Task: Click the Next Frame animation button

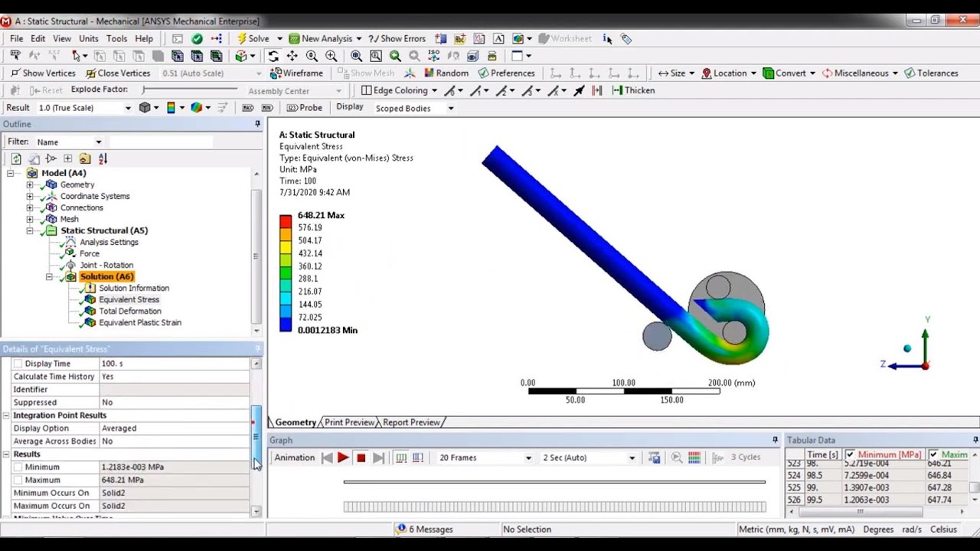Action: [378, 458]
